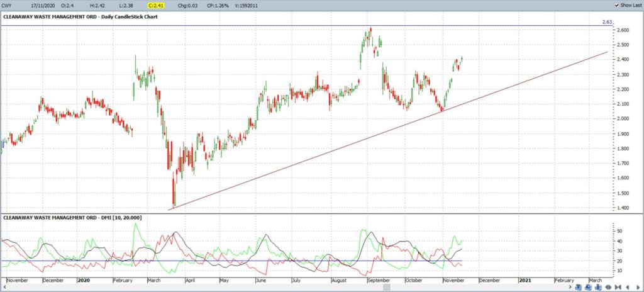Click the date 17/11/2020 in header
This screenshot has width=644, height=292.
point(43,5)
